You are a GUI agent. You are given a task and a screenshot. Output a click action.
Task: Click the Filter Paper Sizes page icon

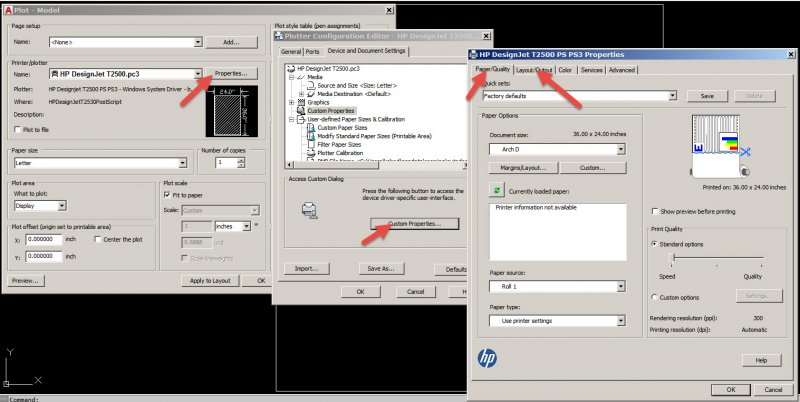(311, 144)
